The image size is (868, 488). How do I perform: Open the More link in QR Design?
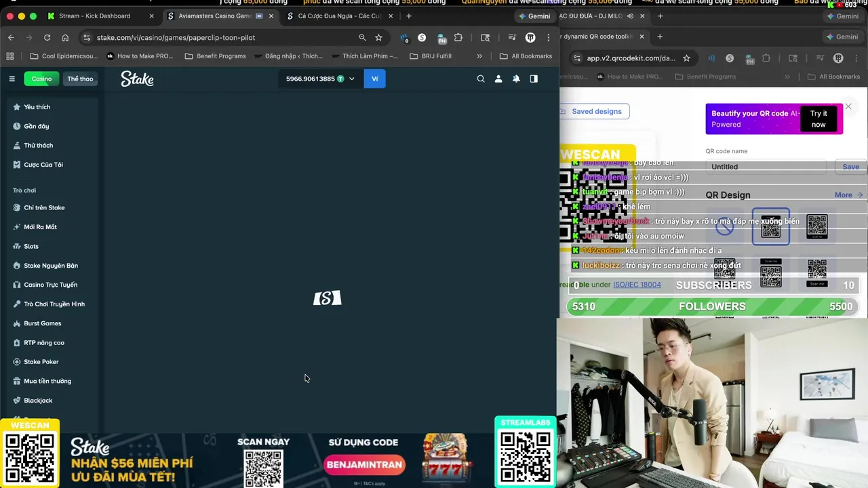[848, 195]
